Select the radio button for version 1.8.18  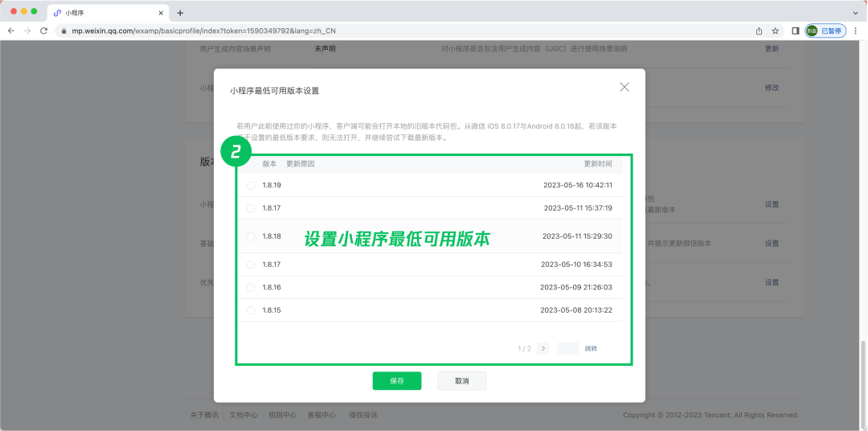point(251,236)
